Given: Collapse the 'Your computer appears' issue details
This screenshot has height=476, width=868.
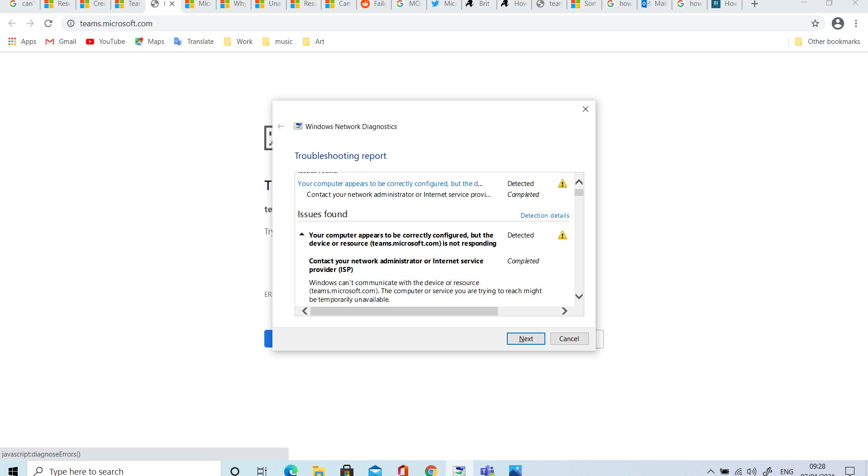Looking at the screenshot, I should [x=302, y=234].
